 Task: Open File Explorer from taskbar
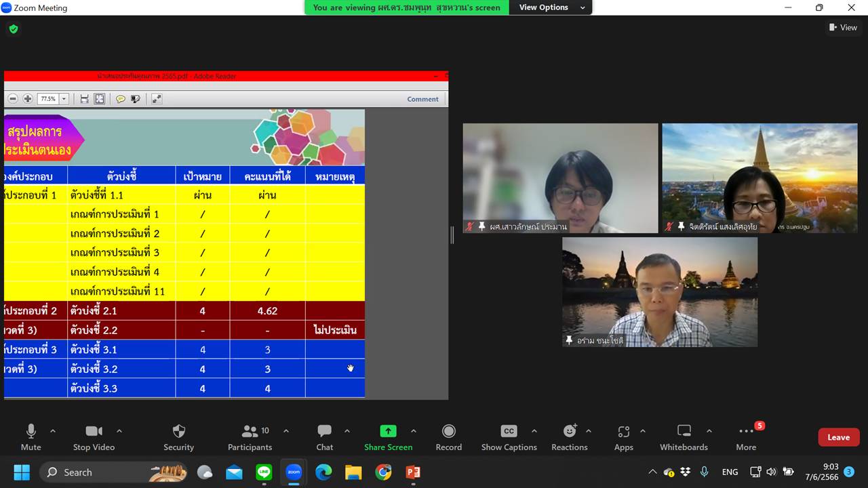tap(353, 472)
